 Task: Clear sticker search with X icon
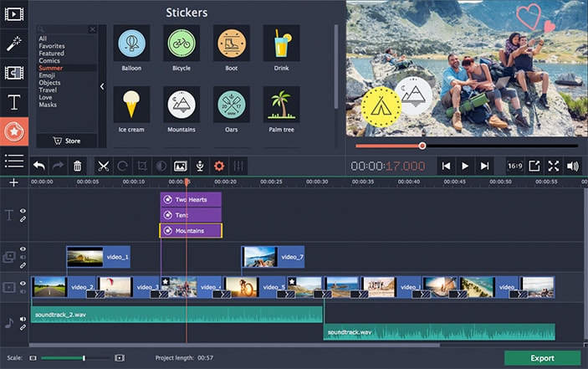pos(93,29)
